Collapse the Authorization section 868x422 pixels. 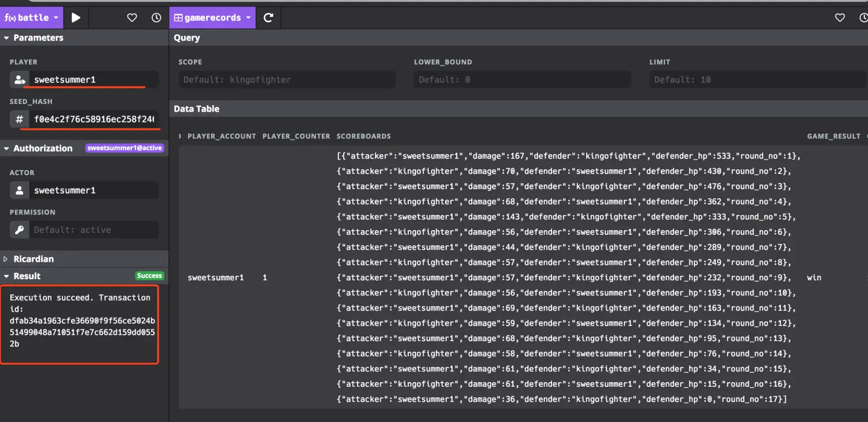(7, 149)
